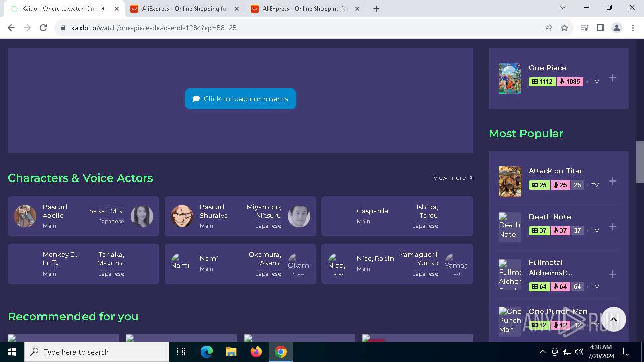Click Chrome icon in taskbar

[281, 352]
